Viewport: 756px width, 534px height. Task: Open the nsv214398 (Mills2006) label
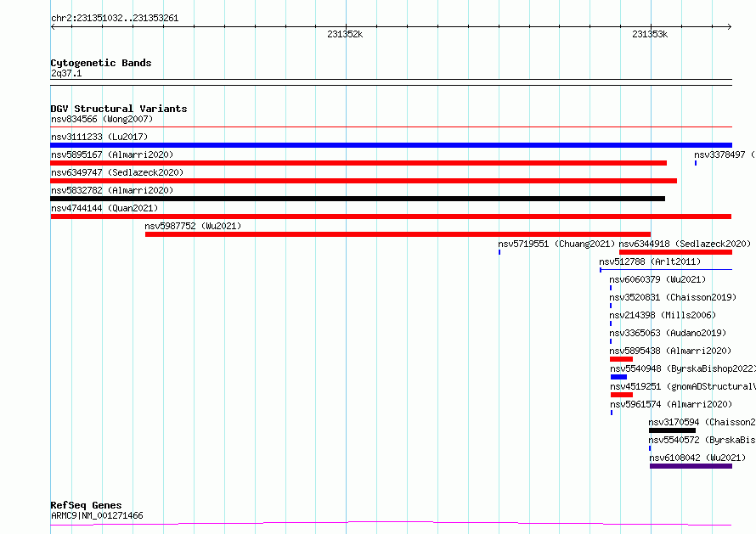pyautogui.click(x=663, y=315)
